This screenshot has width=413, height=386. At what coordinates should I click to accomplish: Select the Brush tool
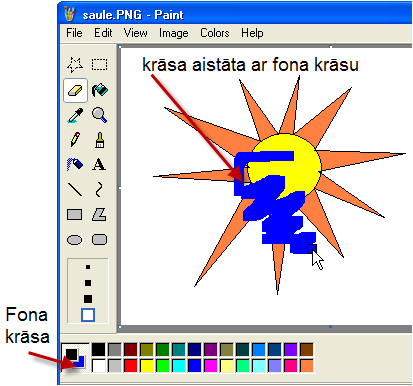[x=100, y=140]
